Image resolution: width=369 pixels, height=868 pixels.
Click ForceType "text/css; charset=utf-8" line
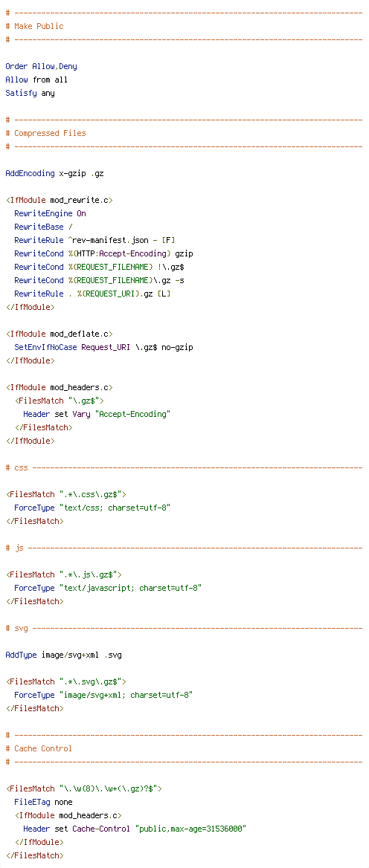(92, 508)
